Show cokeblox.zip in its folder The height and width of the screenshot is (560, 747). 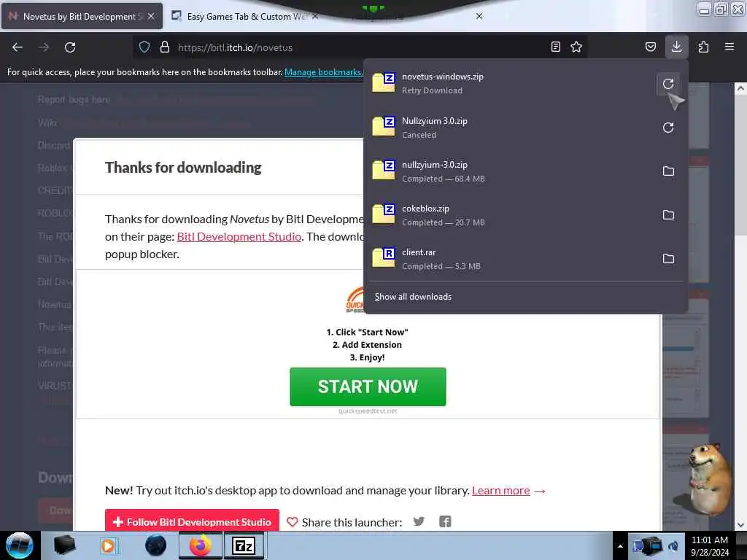pyautogui.click(x=668, y=215)
